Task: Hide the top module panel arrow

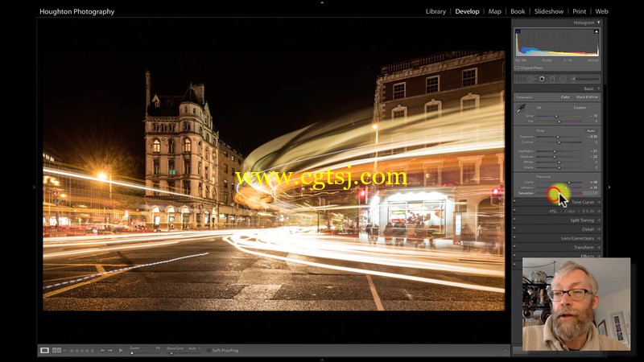Action: [322, 2]
